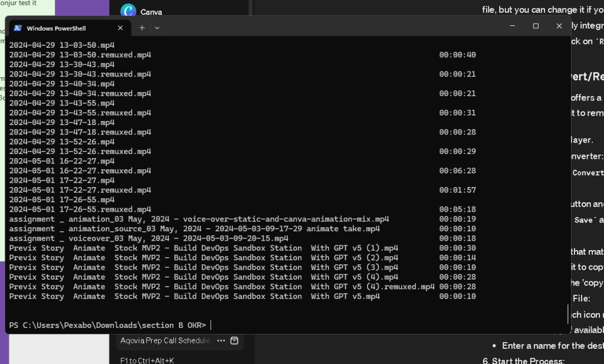
Task: Click the Canva logo icon behind terminal
Action: click(128, 11)
